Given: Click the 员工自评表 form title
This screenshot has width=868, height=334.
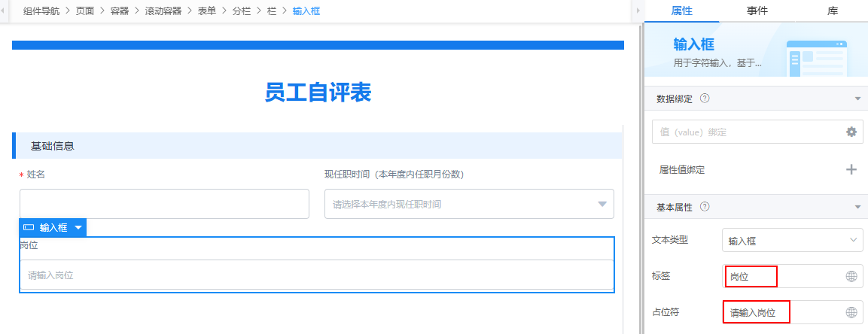Looking at the screenshot, I should [318, 93].
